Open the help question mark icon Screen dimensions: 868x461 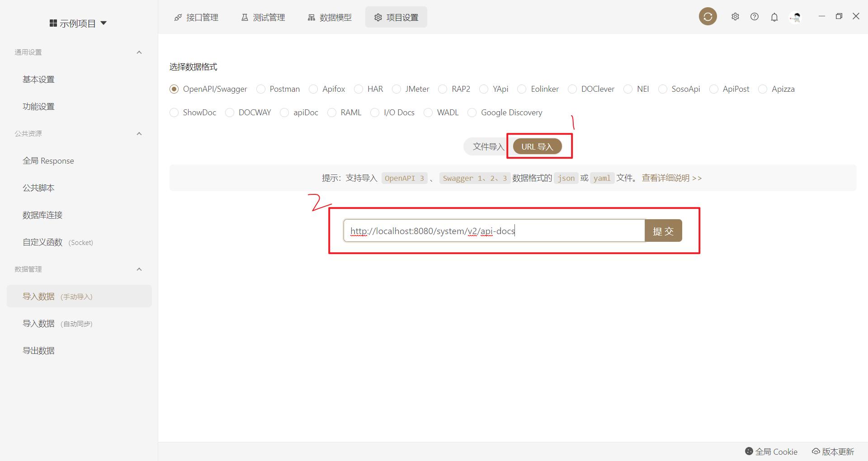pos(755,17)
